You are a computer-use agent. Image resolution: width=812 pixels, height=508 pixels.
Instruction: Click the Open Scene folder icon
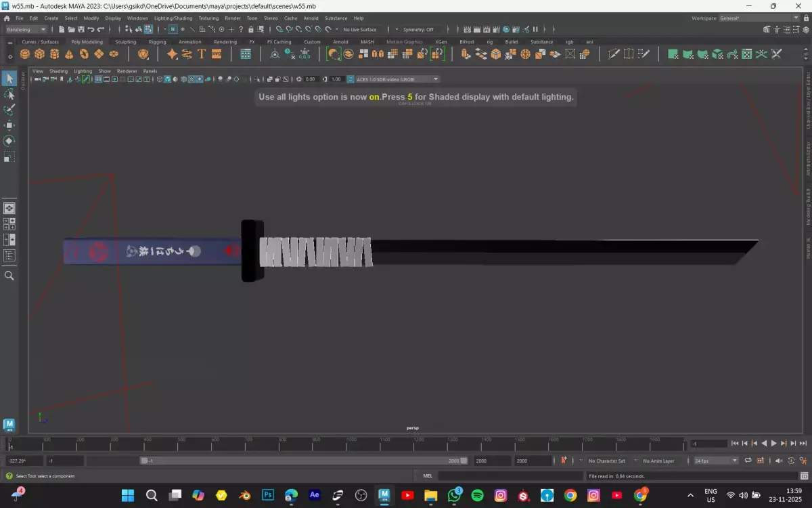tap(71, 29)
